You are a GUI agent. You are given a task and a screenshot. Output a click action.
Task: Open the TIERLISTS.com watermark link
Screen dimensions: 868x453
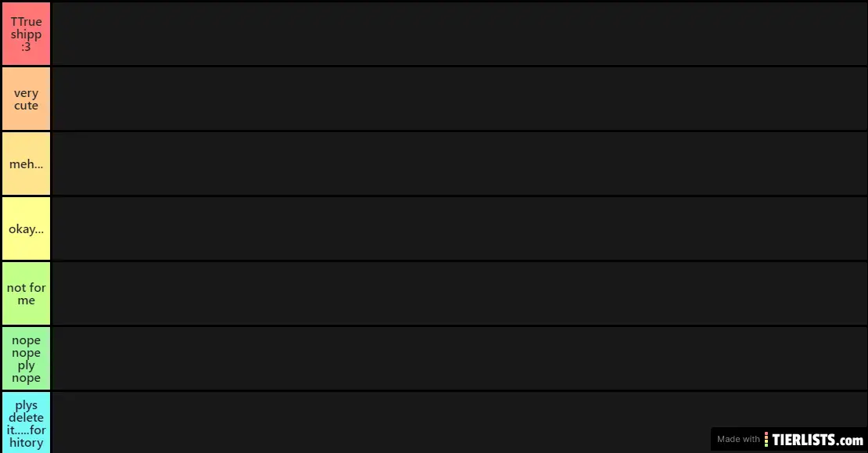818,440
